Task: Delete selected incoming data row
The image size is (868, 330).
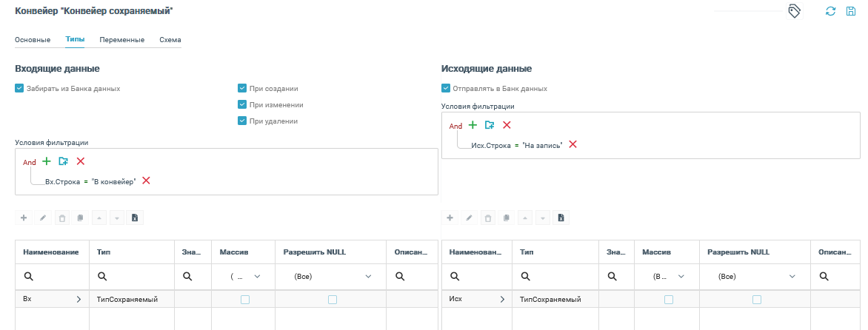Action: tap(61, 218)
